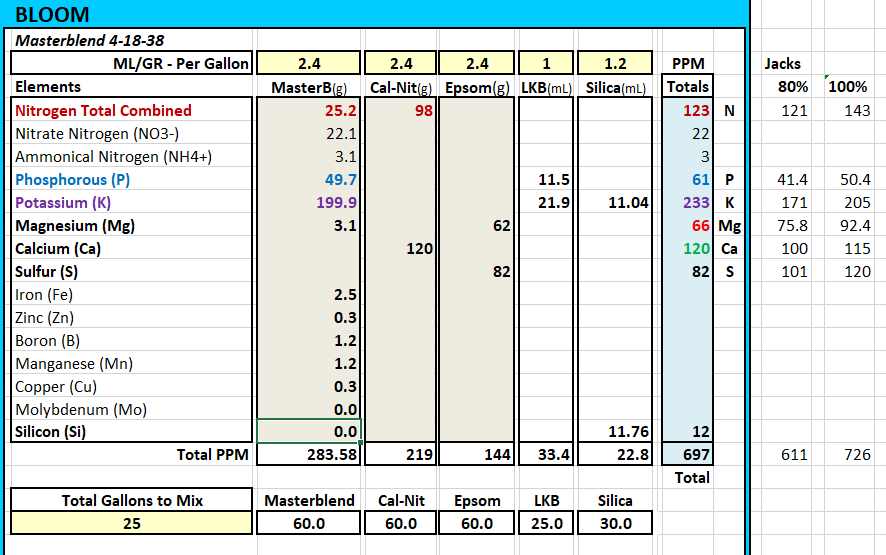886x555 pixels.
Task: Click the Silica silicon value 11.76
Action: click(x=628, y=432)
